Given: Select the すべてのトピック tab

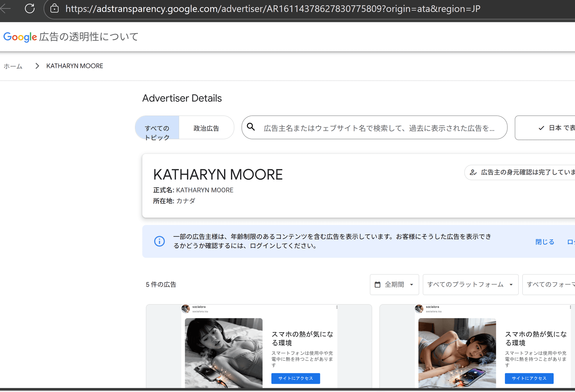Looking at the screenshot, I should click(x=157, y=128).
